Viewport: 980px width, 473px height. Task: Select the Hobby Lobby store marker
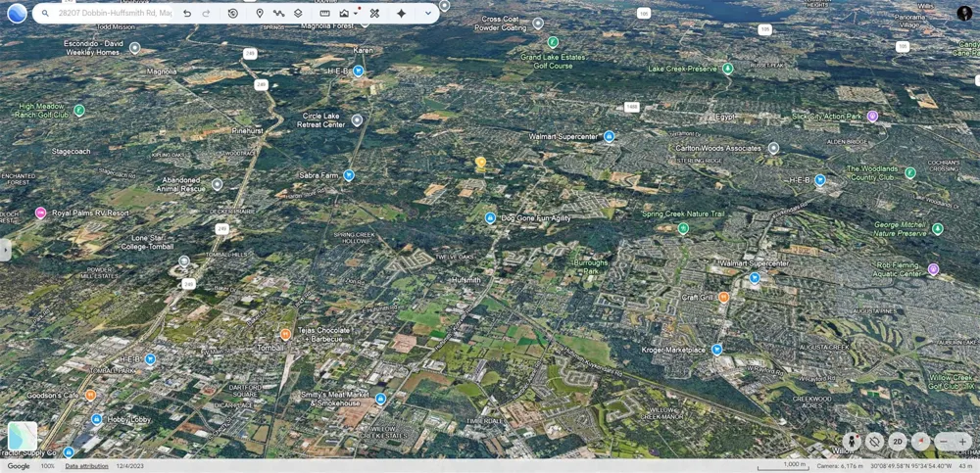coord(96,419)
